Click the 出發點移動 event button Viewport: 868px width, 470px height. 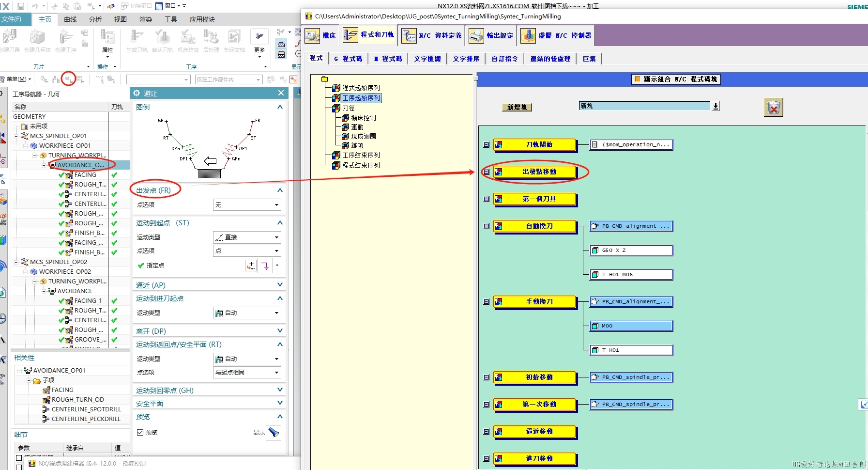pyautogui.click(x=535, y=172)
